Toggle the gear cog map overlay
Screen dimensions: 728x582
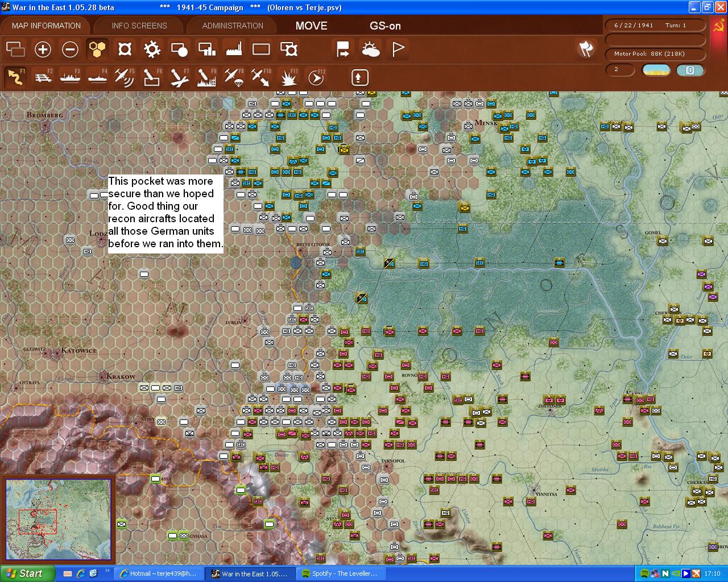(152, 49)
